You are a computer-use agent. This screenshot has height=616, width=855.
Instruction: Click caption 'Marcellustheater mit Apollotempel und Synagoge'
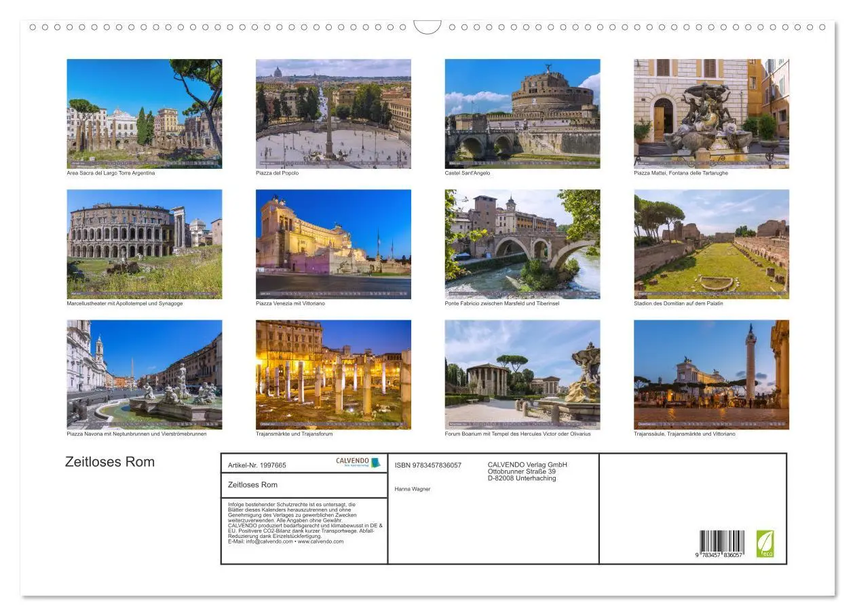pyautogui.click(x=125, y=303)
